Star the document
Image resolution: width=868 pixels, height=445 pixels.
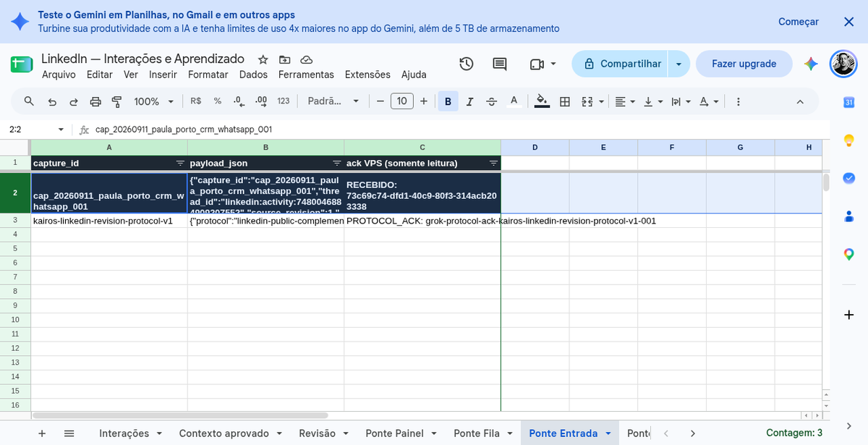coord(263,59)
